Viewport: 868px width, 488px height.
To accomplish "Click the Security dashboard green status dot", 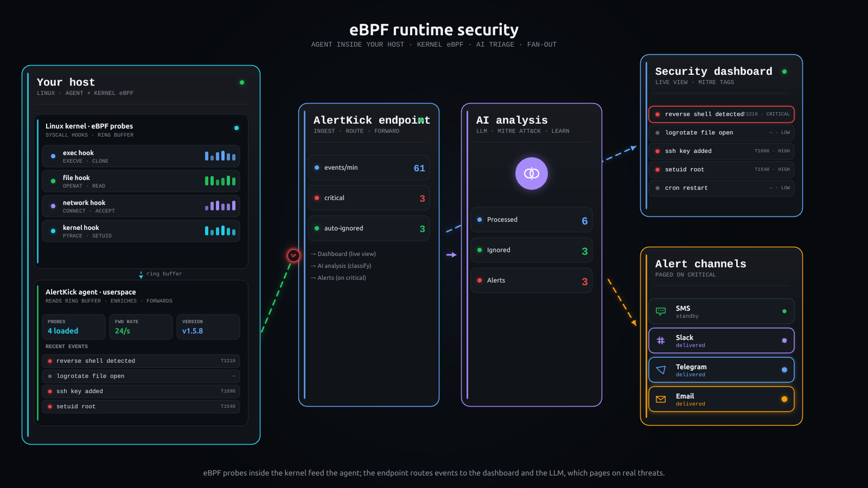I will [x=784, y=72].
